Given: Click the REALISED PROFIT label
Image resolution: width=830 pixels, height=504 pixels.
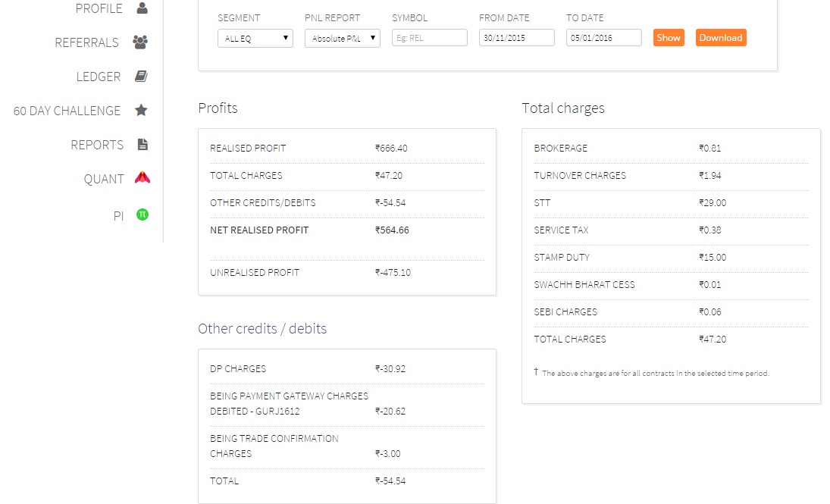Looking at the screenshot, I should tap(248, 149).
